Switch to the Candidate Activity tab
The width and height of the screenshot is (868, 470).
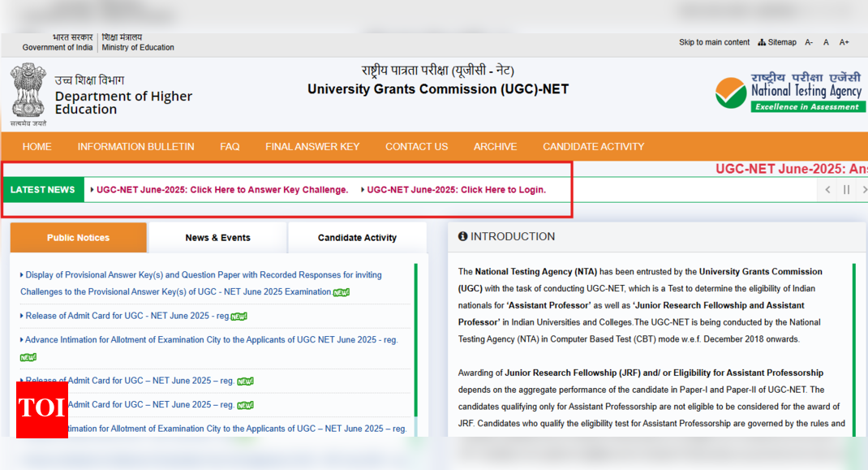coord(357,238)
